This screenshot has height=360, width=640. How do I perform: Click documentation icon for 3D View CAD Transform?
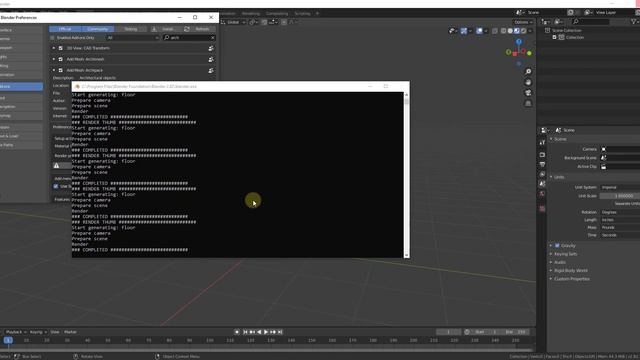(211, 48)
